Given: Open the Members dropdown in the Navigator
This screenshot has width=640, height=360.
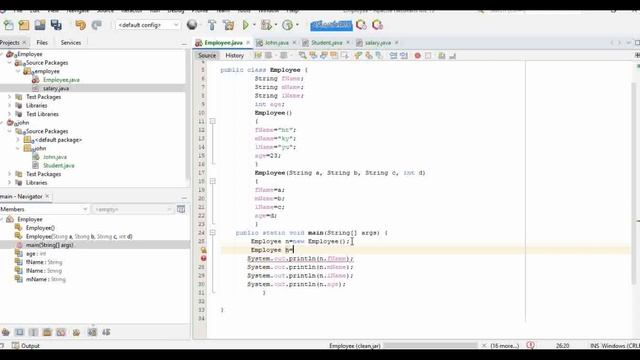Looking at the screenshot, I should (44, 209).
